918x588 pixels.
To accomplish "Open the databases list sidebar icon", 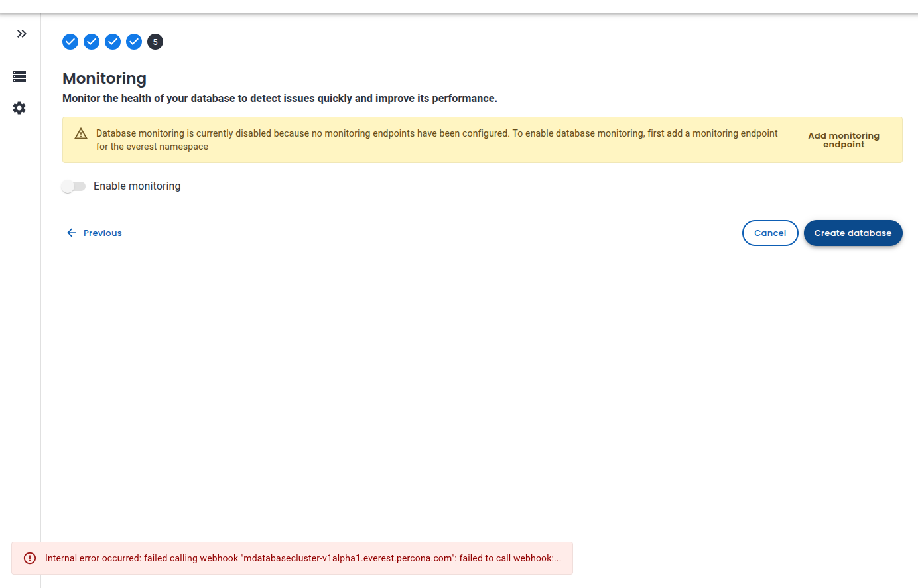I will (x=19, y=76).
